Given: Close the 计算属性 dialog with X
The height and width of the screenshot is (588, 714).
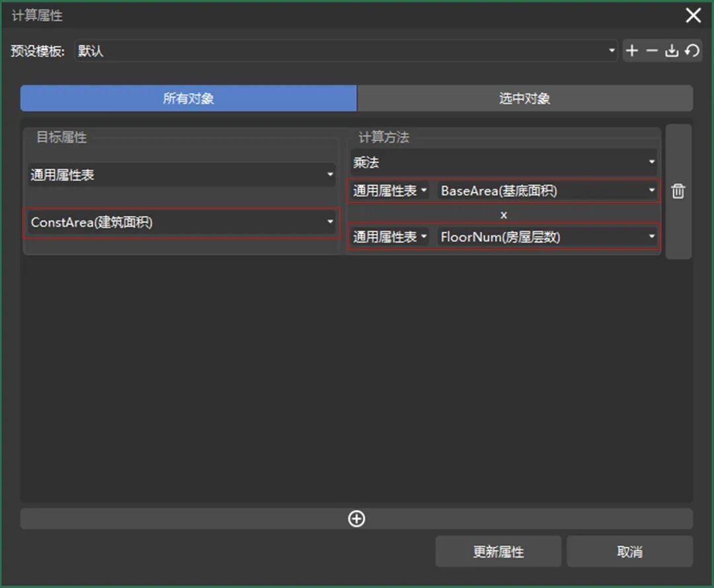Looking at the screenshot, I should [x=693, y=15].
